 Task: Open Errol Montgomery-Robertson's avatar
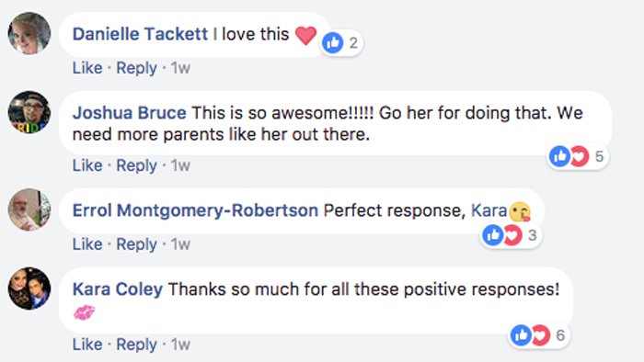(x=29, y=209)
